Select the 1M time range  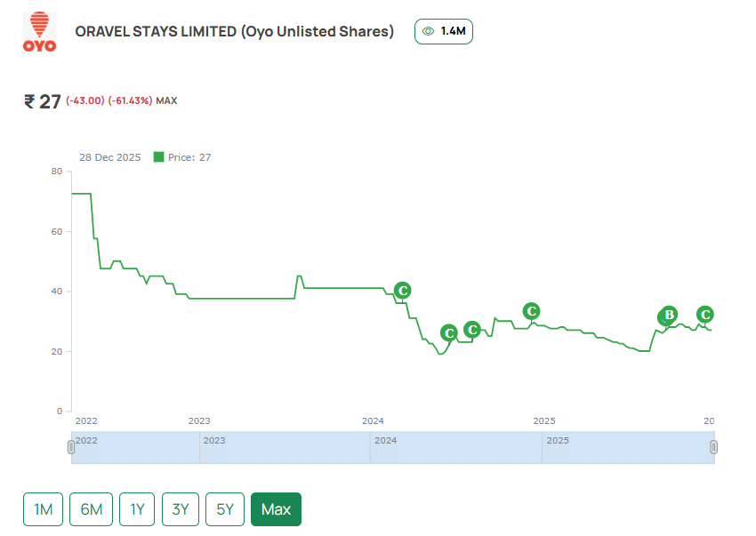(43, 509)
